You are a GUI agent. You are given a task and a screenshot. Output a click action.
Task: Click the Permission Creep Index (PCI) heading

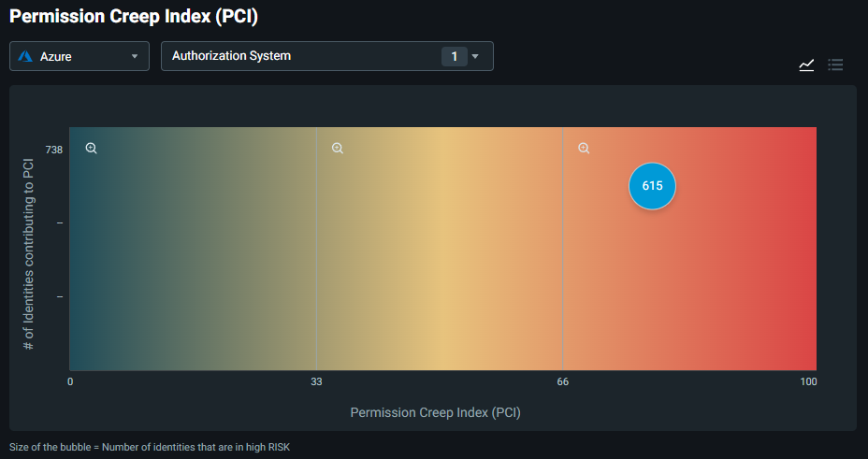click(134, 16)
